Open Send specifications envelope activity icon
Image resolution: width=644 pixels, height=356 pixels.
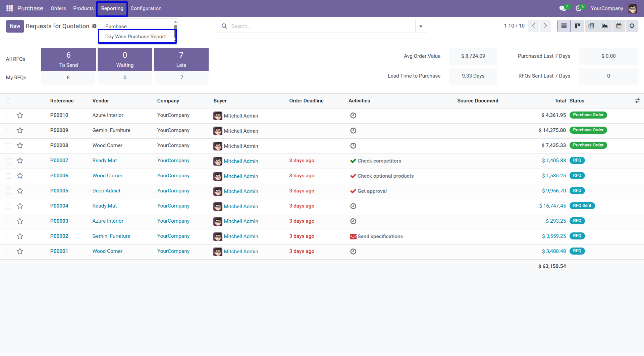click(353, 236)
